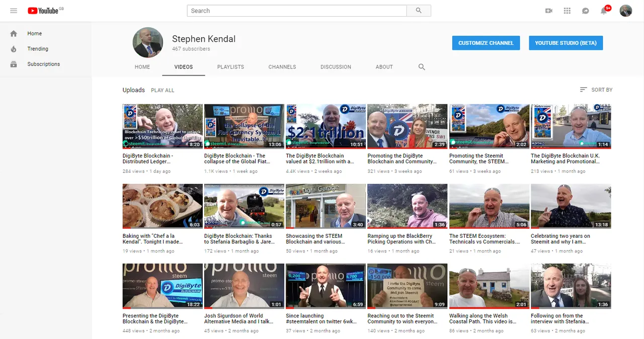Open the account avatar menu

(626, 11)
